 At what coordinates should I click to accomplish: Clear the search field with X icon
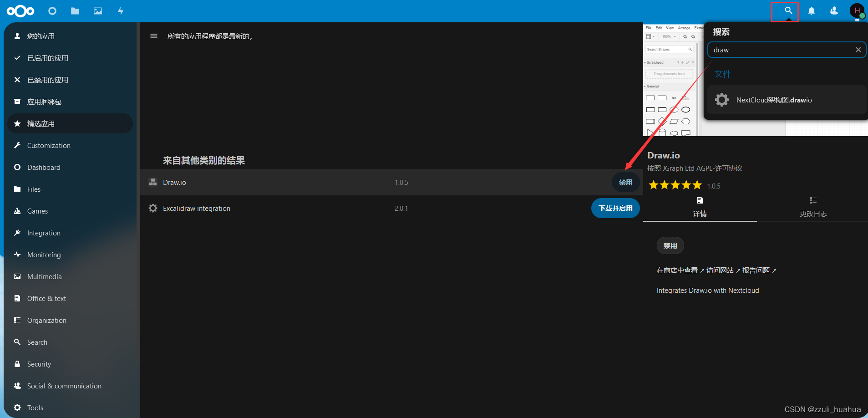858,50
